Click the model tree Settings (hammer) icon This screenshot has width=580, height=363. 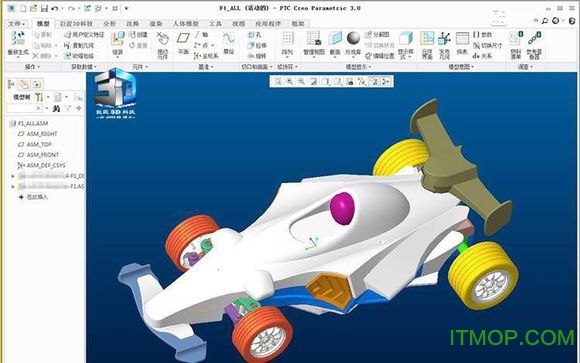[39, 97]
